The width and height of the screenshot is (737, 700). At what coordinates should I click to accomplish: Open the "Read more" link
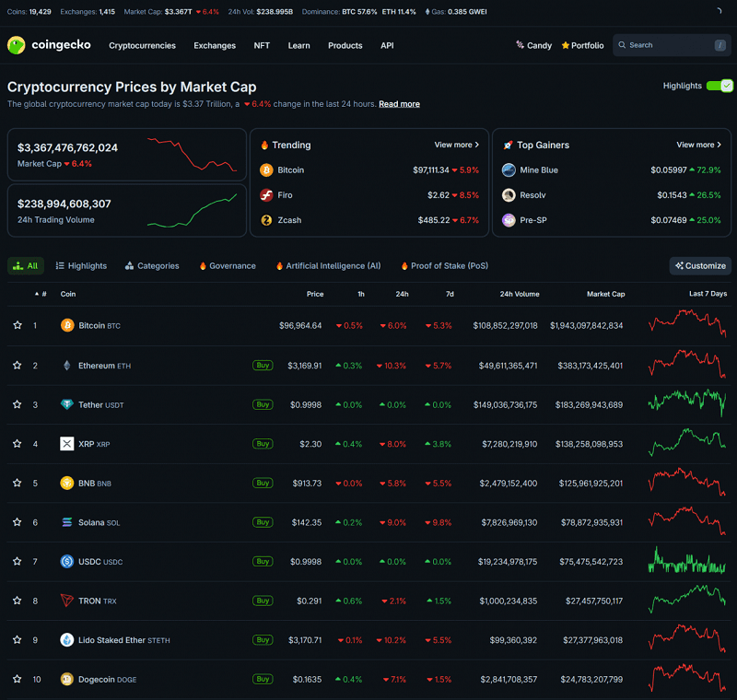(399, 104)
